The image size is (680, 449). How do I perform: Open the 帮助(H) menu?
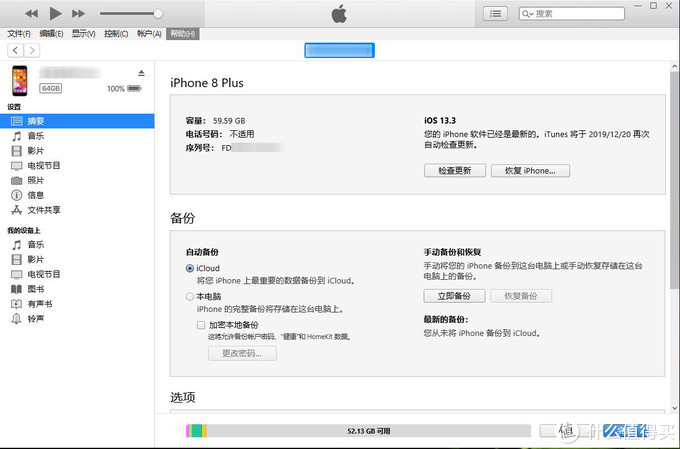[183, 34]
